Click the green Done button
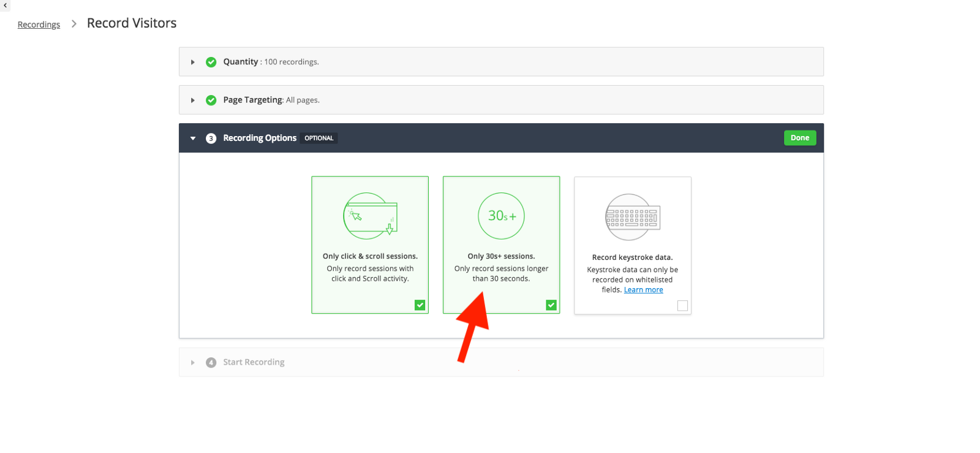Viewport: 980px width, 453px height. (800, 138)
